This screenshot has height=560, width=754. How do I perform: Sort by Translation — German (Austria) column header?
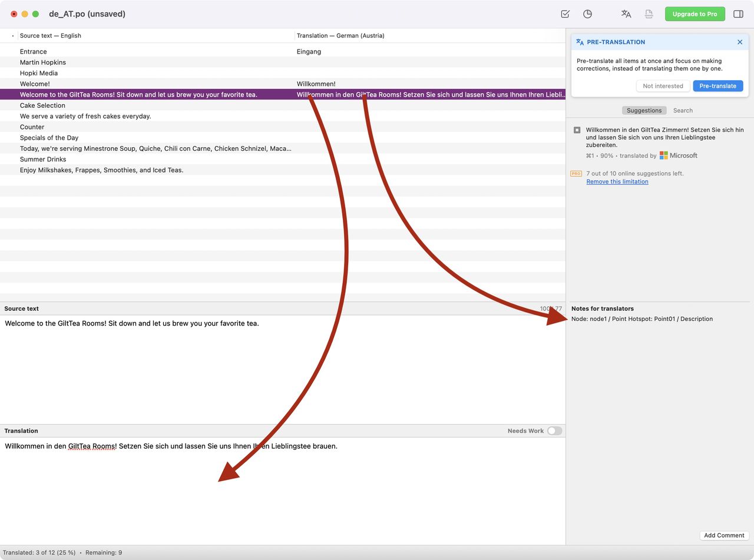click(x=340, y=36)
